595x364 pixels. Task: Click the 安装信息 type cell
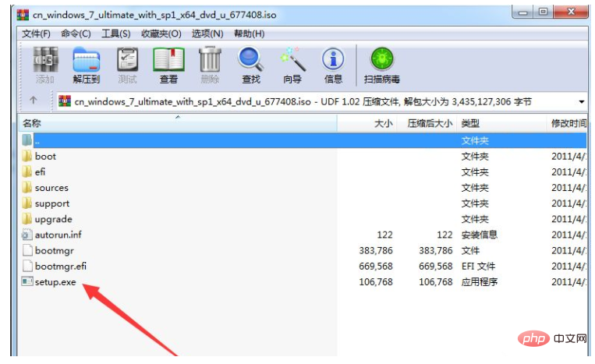tap(480, 235)
